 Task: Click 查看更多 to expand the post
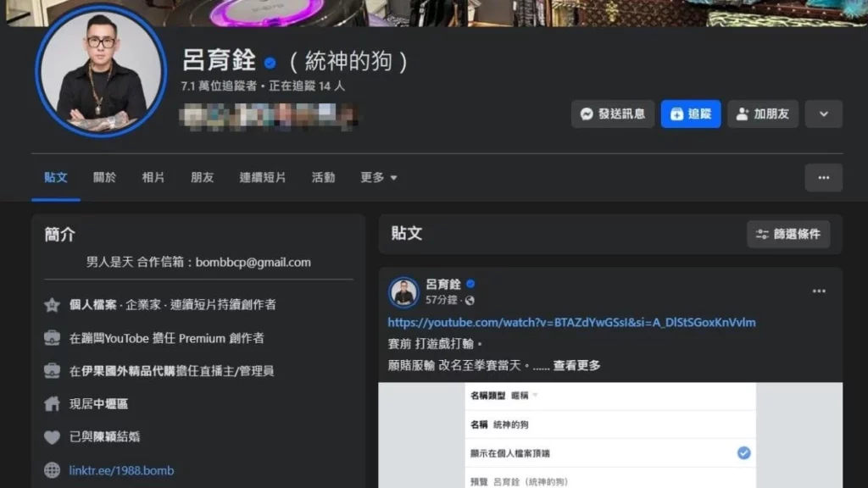click(x=576, y=365)
